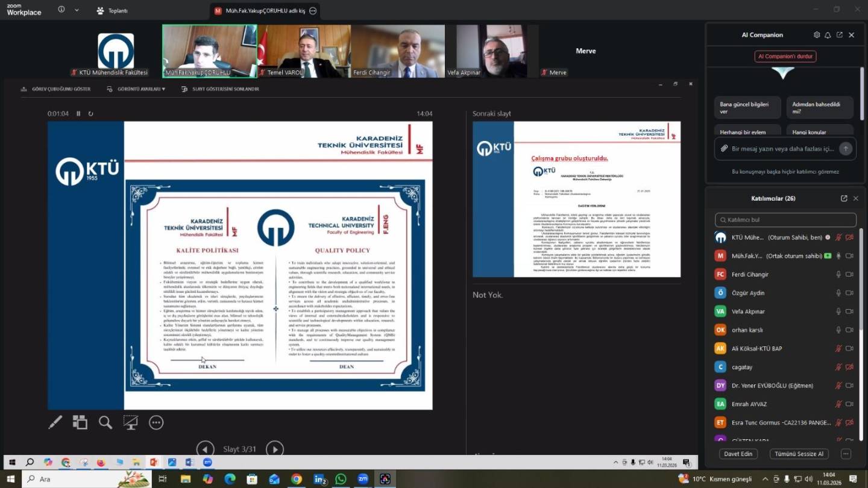Click the AI Companion notification bell
The height and width of the screenshot is (488, 868).
828,35
